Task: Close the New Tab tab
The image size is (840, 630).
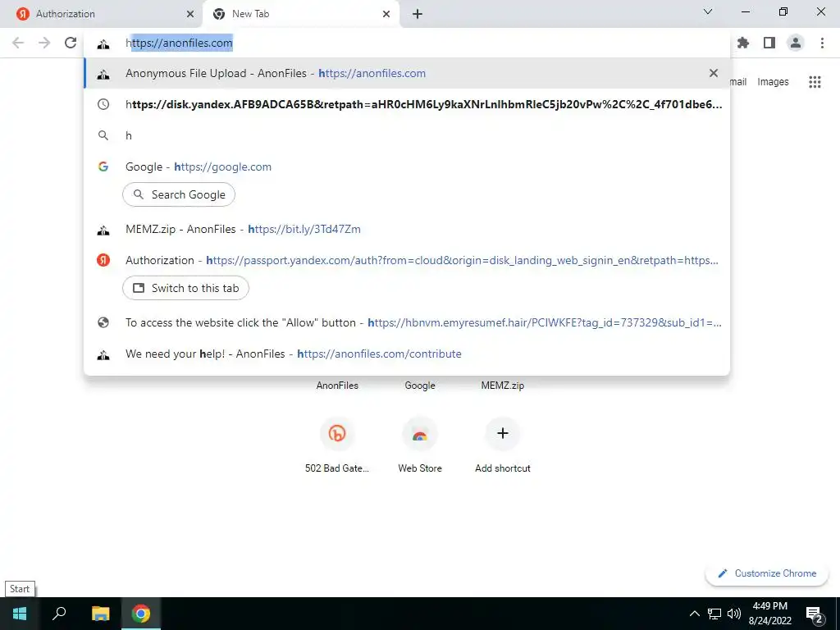Action: click(x=386, y=14)
